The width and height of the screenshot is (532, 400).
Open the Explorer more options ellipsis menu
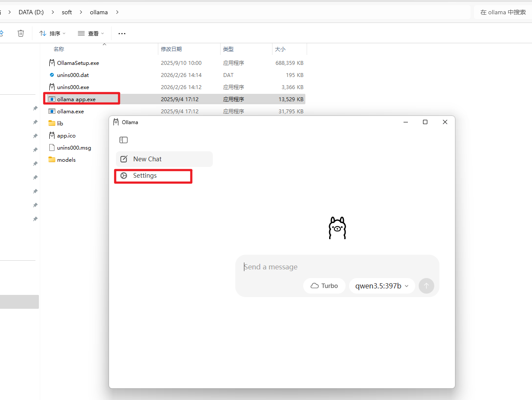click(x=122, y=33)
